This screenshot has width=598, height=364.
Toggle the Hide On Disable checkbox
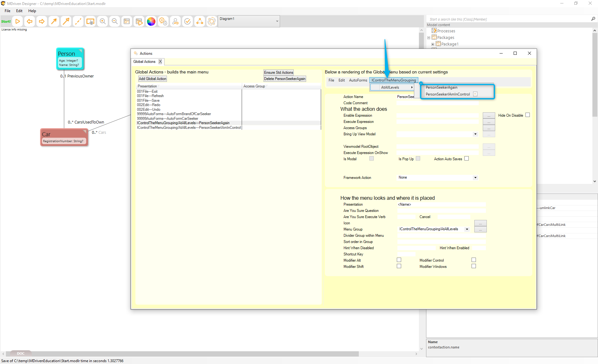(528, 115)
